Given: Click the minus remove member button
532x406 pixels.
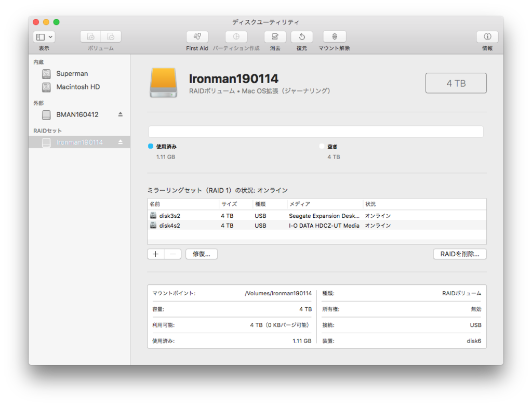Looking at the screenshot, I should [172, 254].
